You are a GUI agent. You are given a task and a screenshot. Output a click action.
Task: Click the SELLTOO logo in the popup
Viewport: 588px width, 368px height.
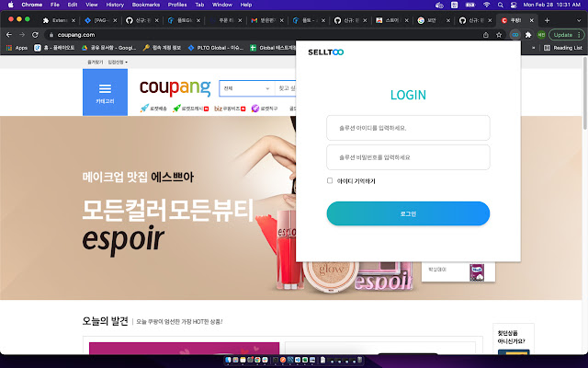click(325, 52)
